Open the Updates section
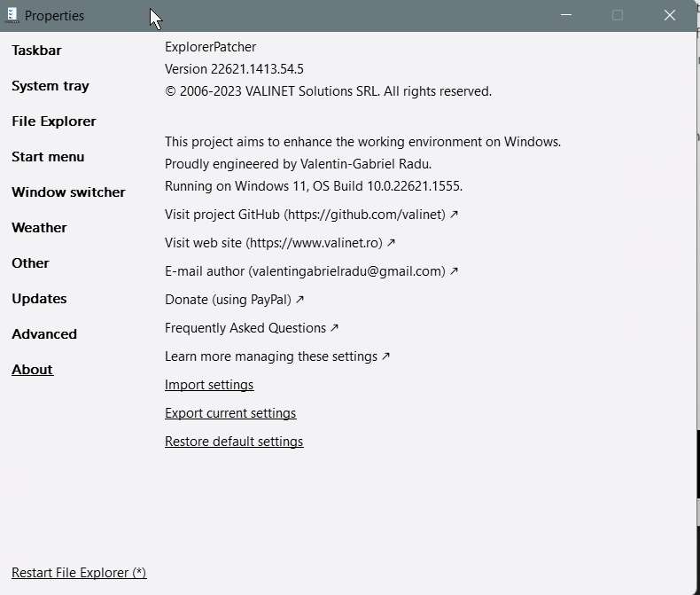This screenshot has width=700, height=595. pos(39,299)
